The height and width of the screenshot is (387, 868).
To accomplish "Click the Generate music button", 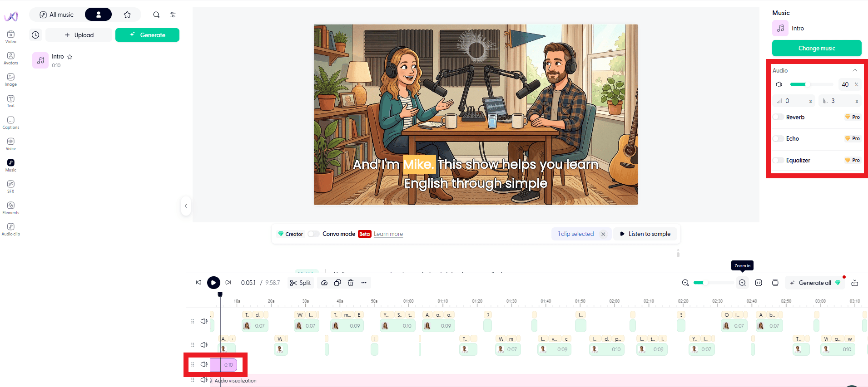I will coord(147,35).
